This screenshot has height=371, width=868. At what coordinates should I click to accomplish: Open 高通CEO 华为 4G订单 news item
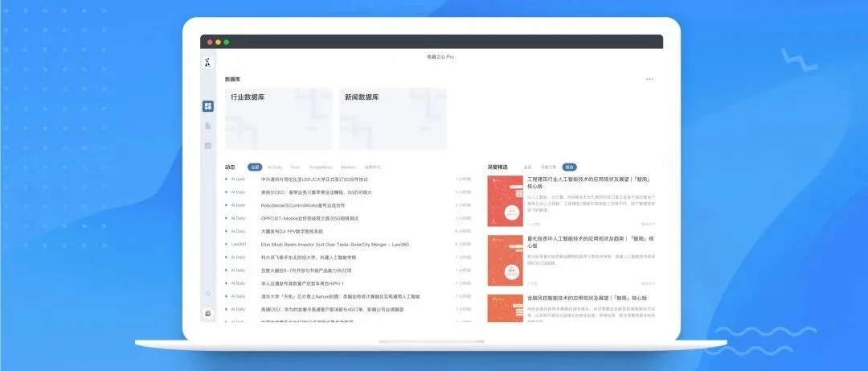pyautogui.click(x=332, y=310)
